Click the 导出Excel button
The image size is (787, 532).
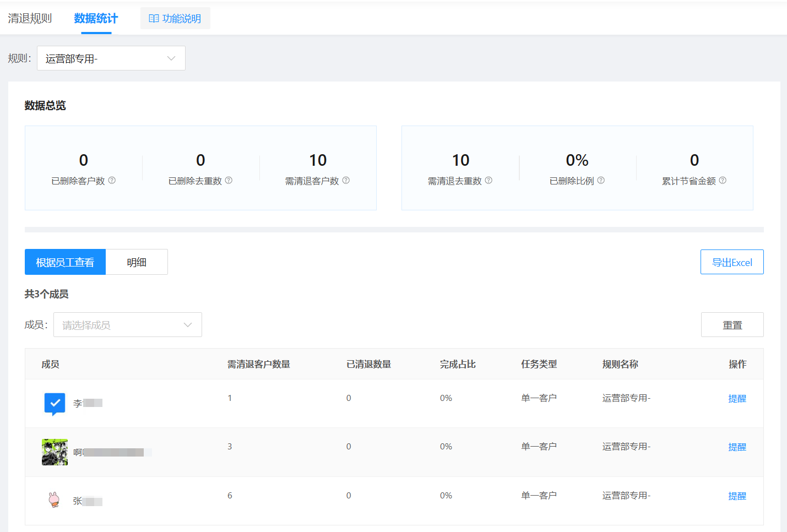click(732, 262)
